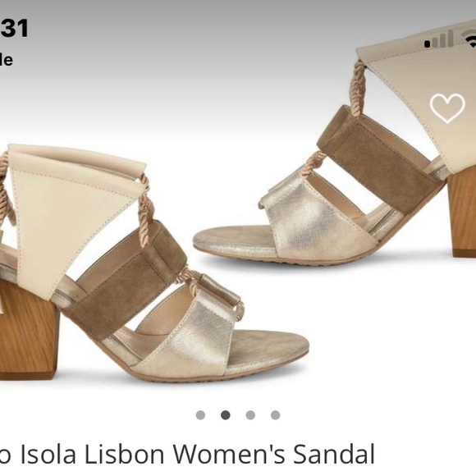This screenshot has height=476, width=476.
Task: Show the fourth carousel image dot
Action: click(275, 415)
